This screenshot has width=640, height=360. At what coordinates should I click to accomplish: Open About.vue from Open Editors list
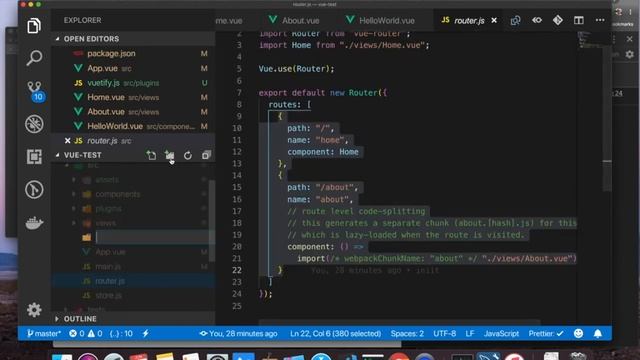point(133,111)
